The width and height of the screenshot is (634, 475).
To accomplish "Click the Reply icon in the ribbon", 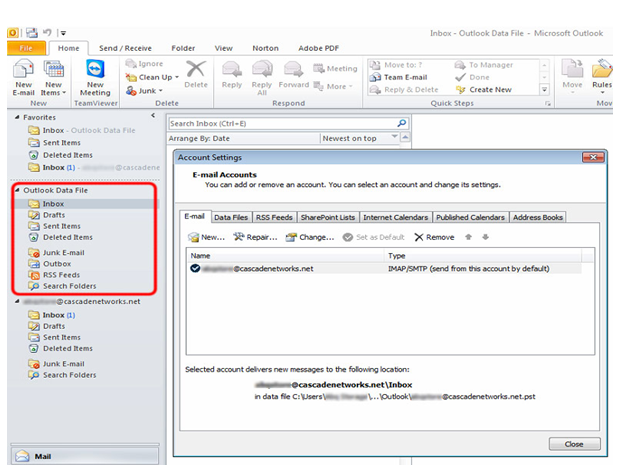I will point(232,71).
